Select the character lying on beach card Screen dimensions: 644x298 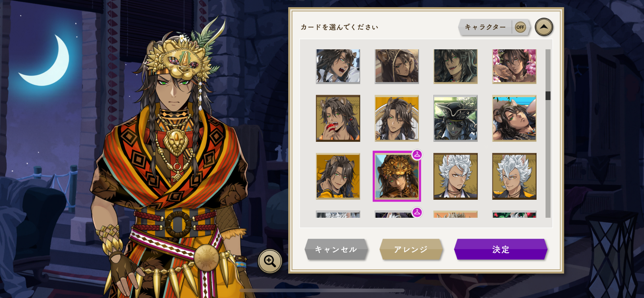(514, 118)
